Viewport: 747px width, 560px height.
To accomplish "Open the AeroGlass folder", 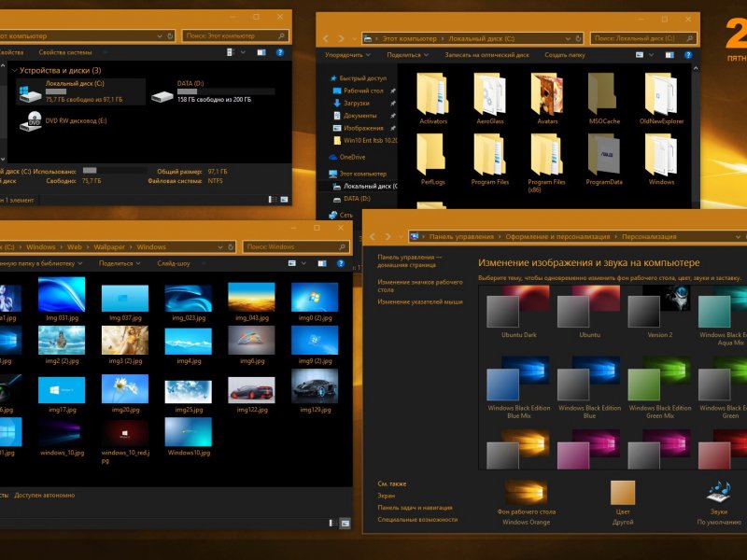I will 490,99.
